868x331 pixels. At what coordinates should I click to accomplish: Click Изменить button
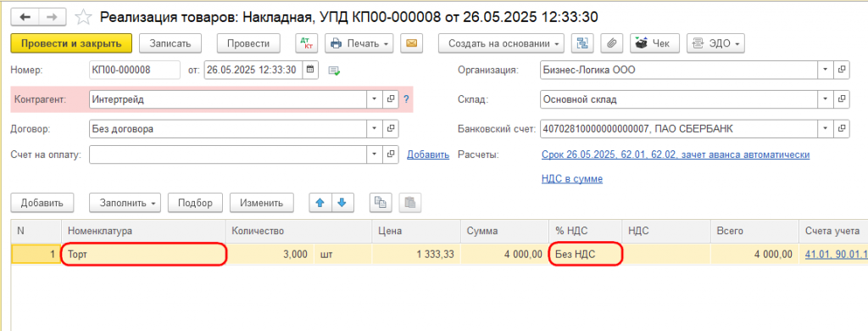point(262,203)
